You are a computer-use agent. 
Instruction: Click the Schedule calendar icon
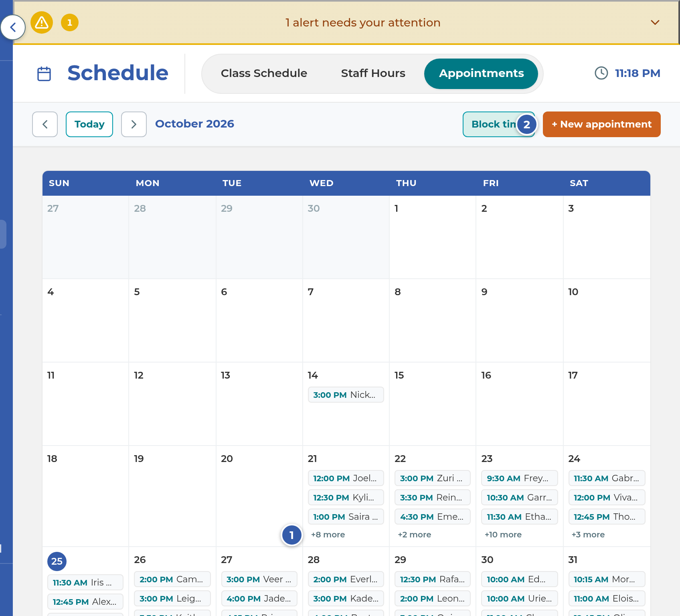point(44,74)
